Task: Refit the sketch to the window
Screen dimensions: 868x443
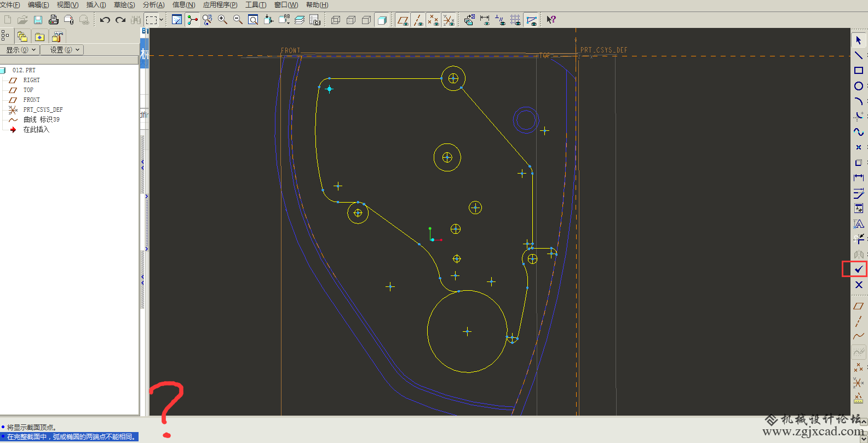Action: coord(253,20)
